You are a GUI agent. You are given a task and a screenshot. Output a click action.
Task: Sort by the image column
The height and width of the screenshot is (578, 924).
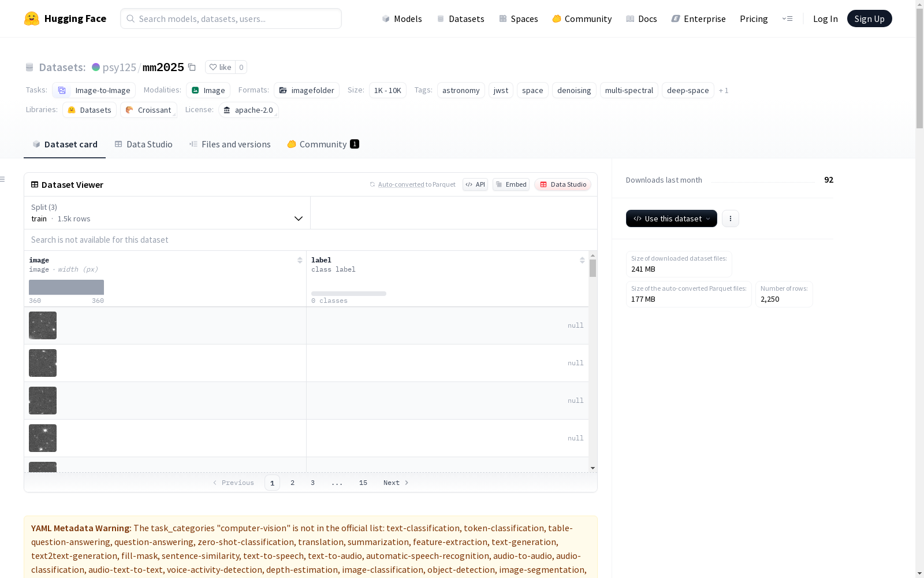coord(300,260)
